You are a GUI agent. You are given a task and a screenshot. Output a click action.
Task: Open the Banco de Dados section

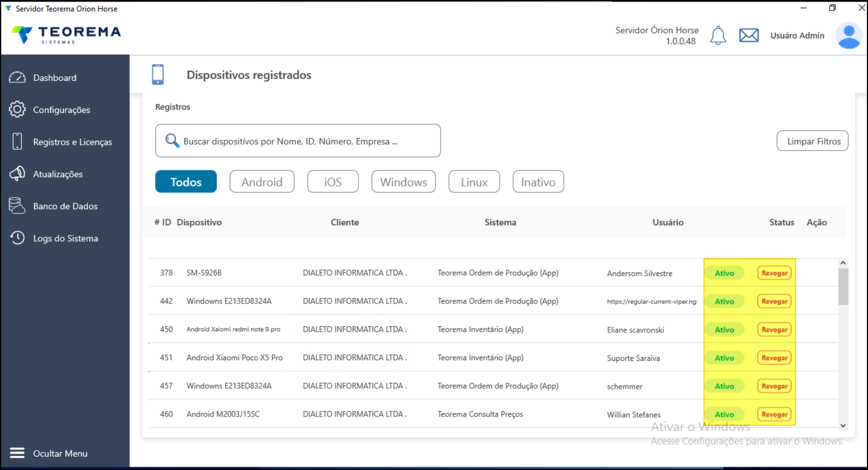point(65,206)
